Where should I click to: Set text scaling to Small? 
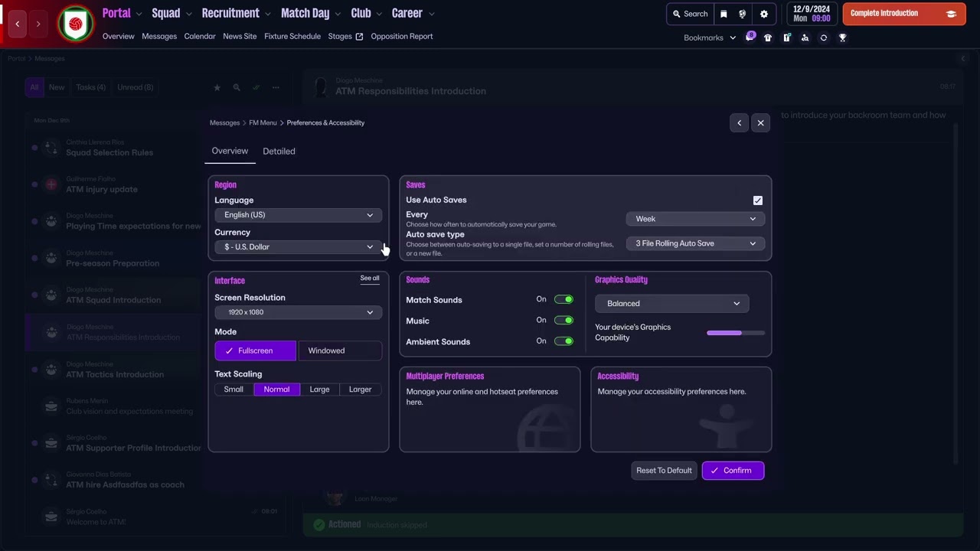pyautogui.click(x=234, y=390)
